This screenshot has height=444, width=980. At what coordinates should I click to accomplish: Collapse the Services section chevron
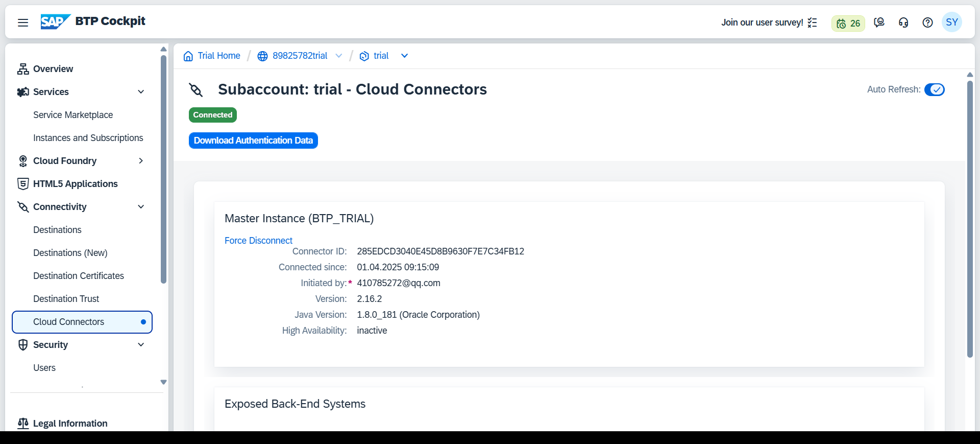coord(141,92)
